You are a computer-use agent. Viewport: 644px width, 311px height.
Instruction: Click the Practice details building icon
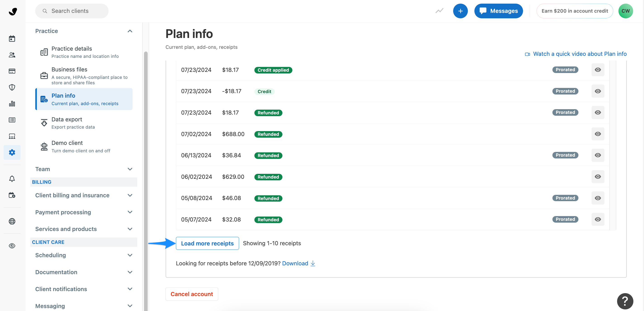44,52
